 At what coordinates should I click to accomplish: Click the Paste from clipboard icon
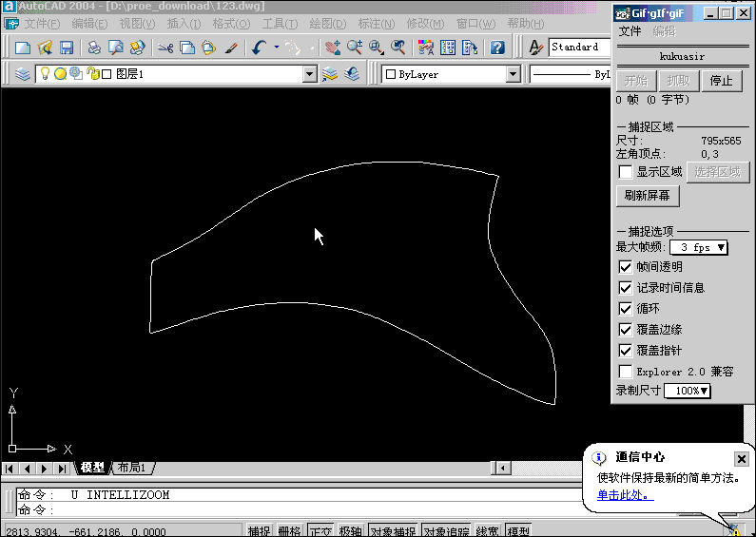(x=209, y=48)
